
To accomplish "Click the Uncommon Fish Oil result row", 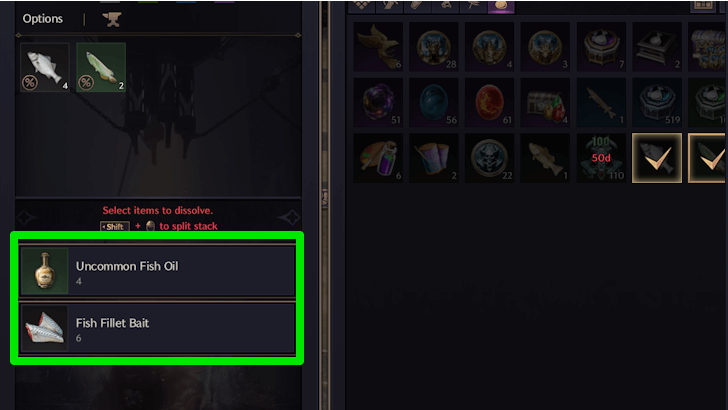I will 157,272.
